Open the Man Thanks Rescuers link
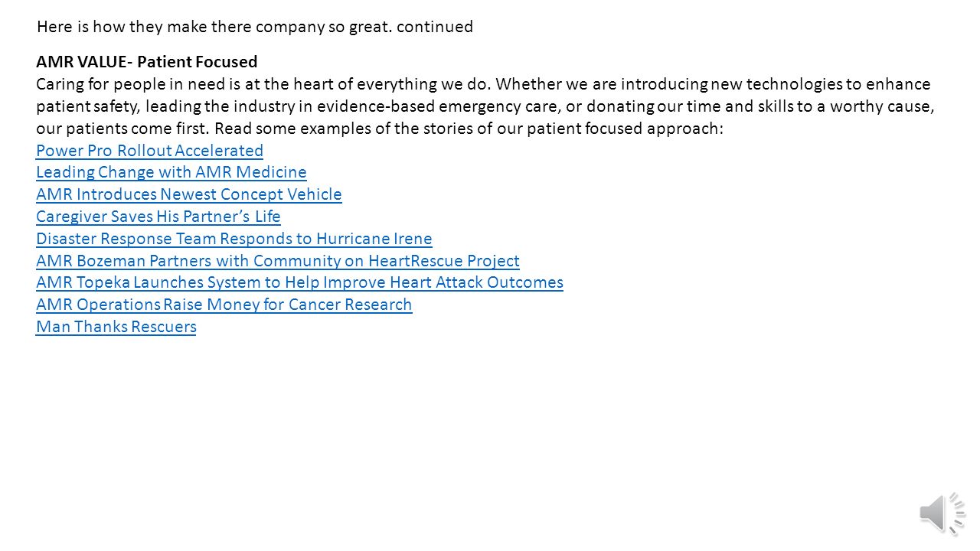Image resolution: width=980 pixels, height=551 pixels. coord(116,327)
